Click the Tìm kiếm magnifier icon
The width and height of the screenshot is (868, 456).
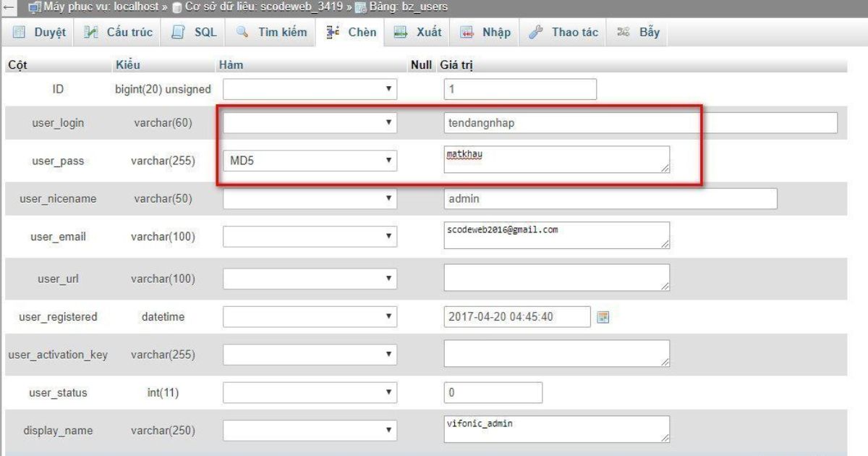243,33
